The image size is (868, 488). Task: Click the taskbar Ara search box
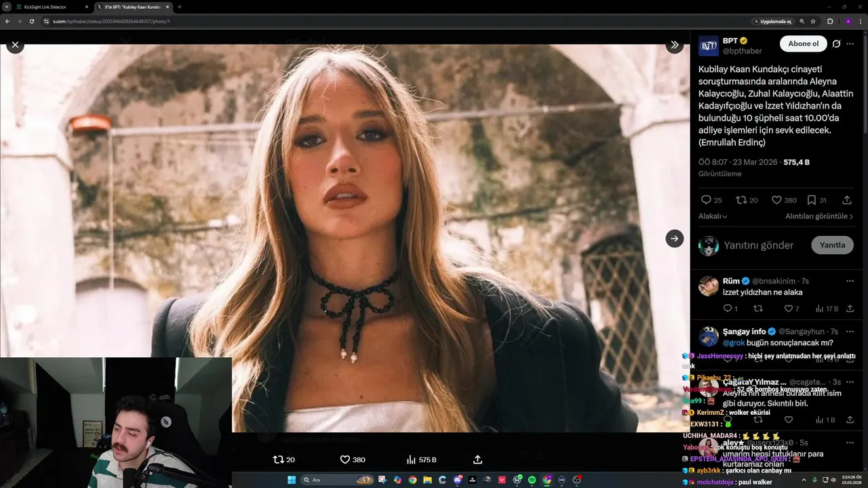pos(338,480)
